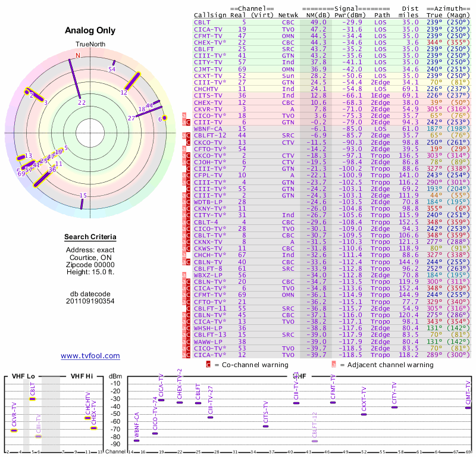Click the CITS-TV marker on spectrum chart
Viewport: 476px width, 457px height.
[265, 426]
